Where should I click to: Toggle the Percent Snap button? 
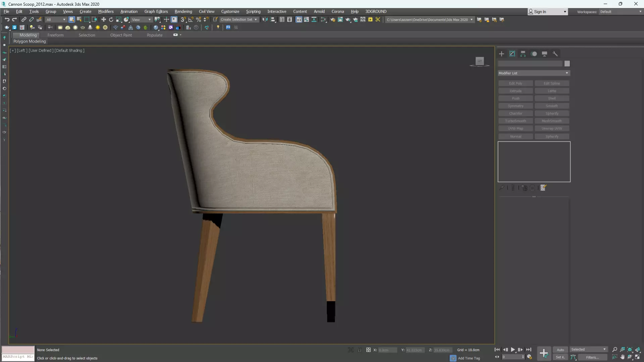click(x=199, y=19)
